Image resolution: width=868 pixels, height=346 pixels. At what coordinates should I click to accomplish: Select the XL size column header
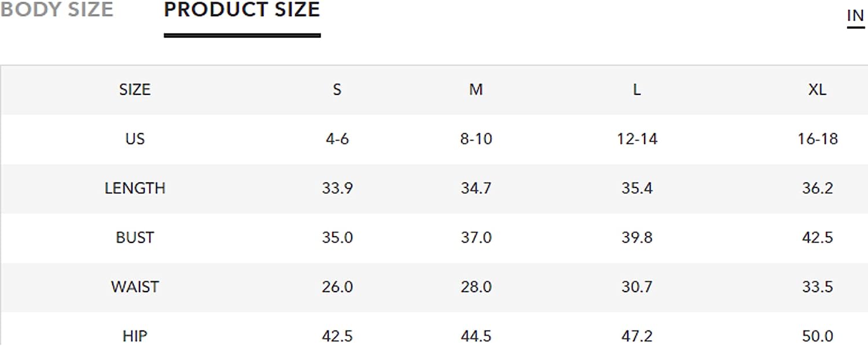(x=817, y=90)
